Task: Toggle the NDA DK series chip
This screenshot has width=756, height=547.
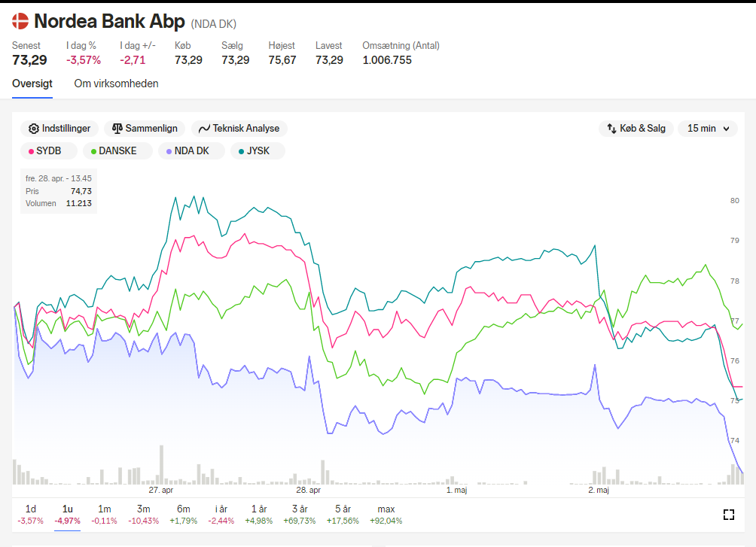Action: point(191,150)
